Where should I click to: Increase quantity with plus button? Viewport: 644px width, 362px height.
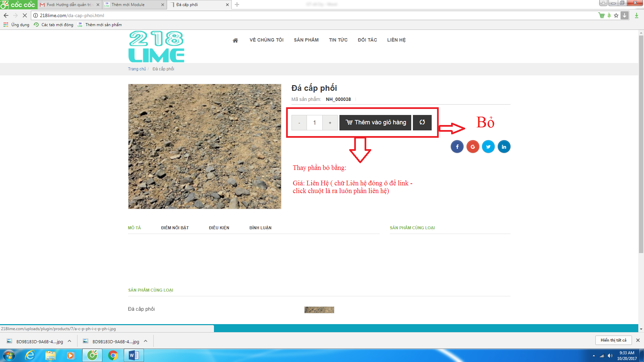click(330, 123)
